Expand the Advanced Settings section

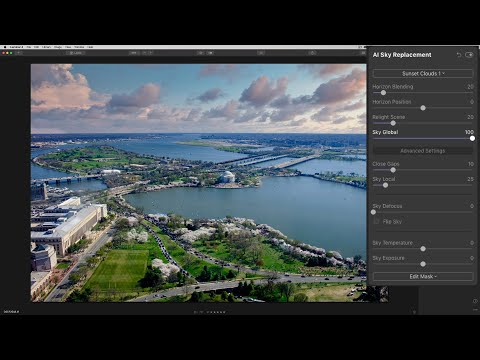423,151
